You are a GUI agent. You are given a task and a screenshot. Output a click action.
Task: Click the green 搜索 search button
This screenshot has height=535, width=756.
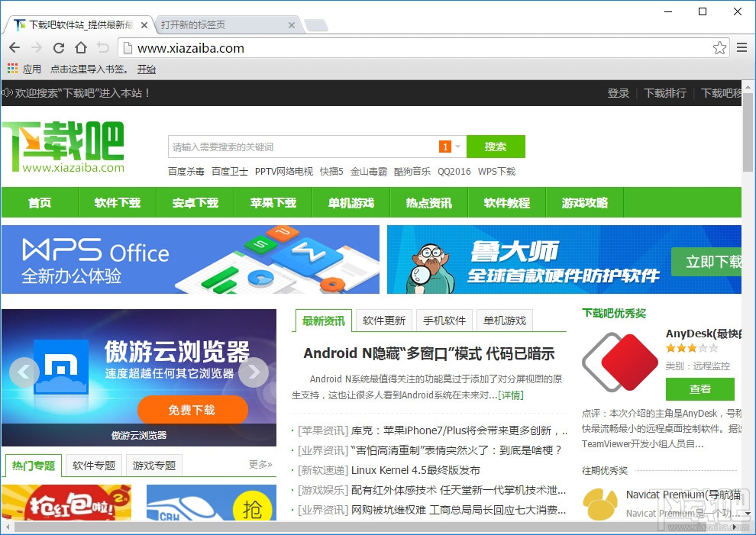click(x=496, y=146)
